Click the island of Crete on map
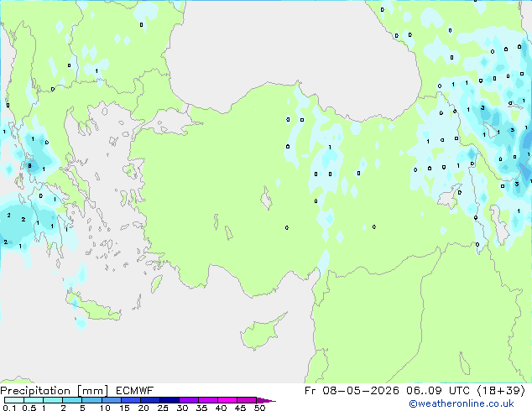Image resolution: width=532 pixels, height=411 pixels. pos(93,309)
